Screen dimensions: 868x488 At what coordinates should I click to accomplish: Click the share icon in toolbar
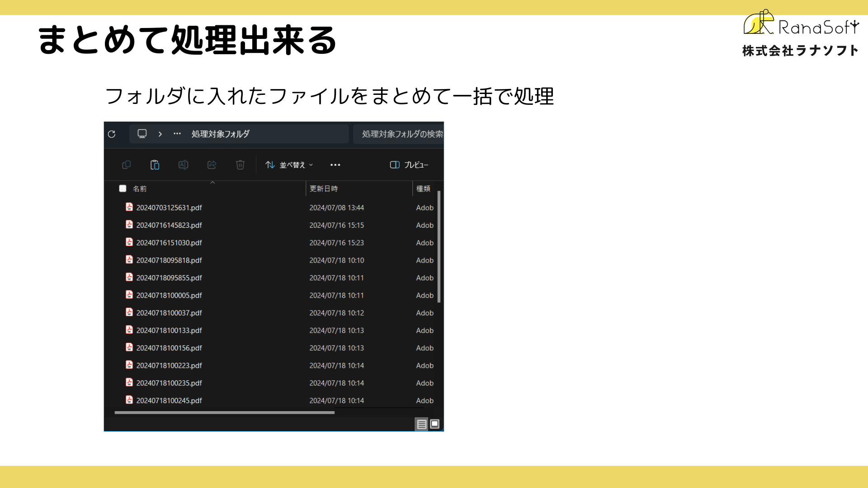coord(212,165)
